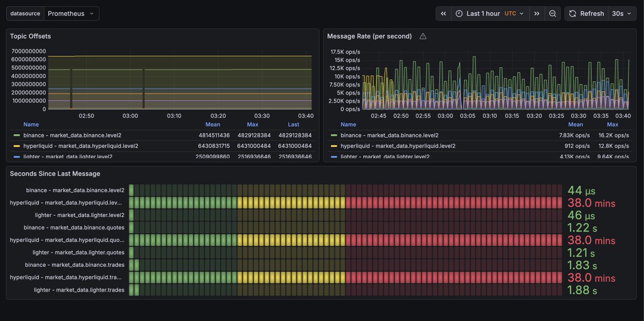Toggle binance level2 series in Topic Offsets legend
Screen dimensions: 644x321
tap(72, 135)
